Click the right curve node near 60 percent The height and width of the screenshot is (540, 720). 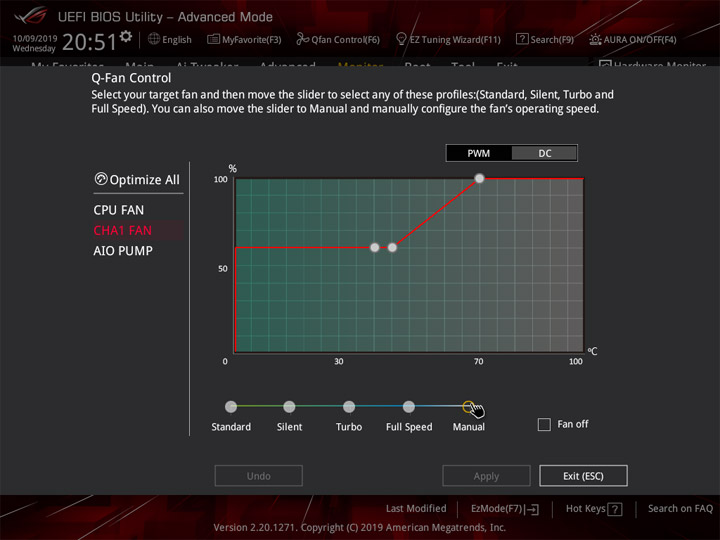coord(392,248)
